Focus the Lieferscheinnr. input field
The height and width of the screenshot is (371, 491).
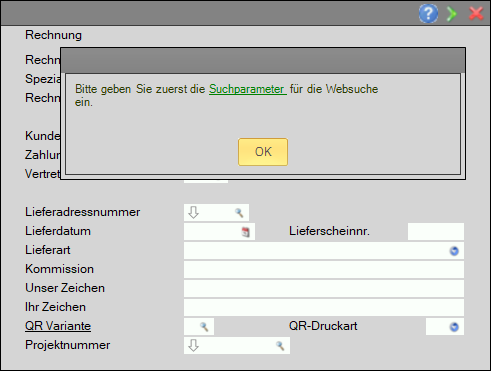pos(436,231)
